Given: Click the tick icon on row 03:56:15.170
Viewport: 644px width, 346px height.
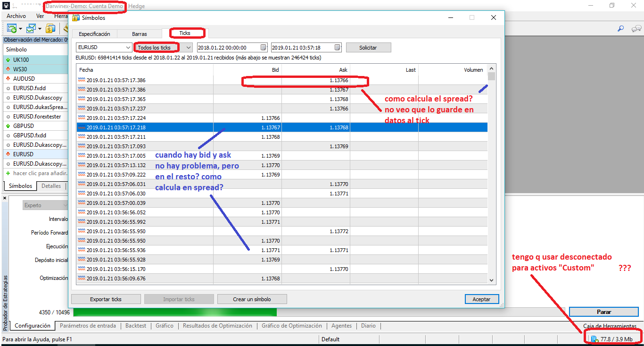Looking at the screenshot, I should pos(82,269).
